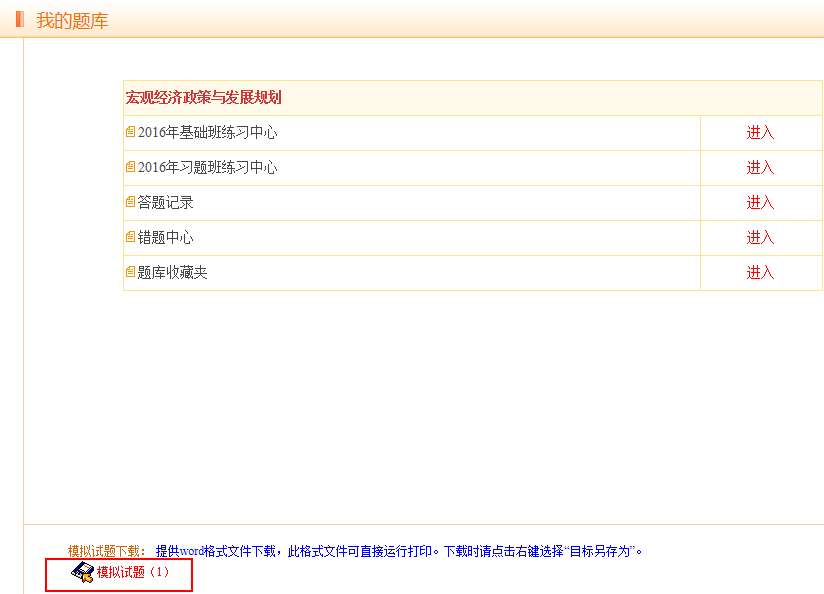824x594 pixels.
Task: Click the document icon beside 2016年基础班练习中心
Action: pos(130,132)
